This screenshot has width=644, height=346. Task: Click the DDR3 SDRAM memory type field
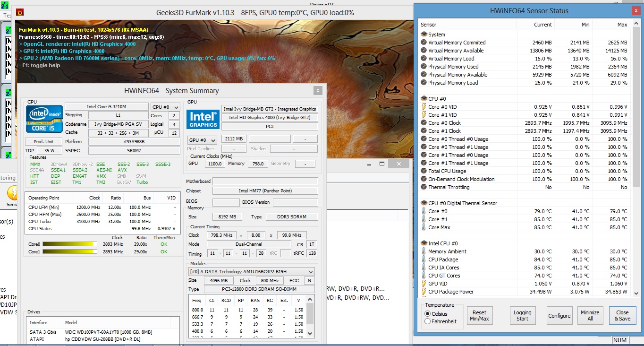[292, 217]
